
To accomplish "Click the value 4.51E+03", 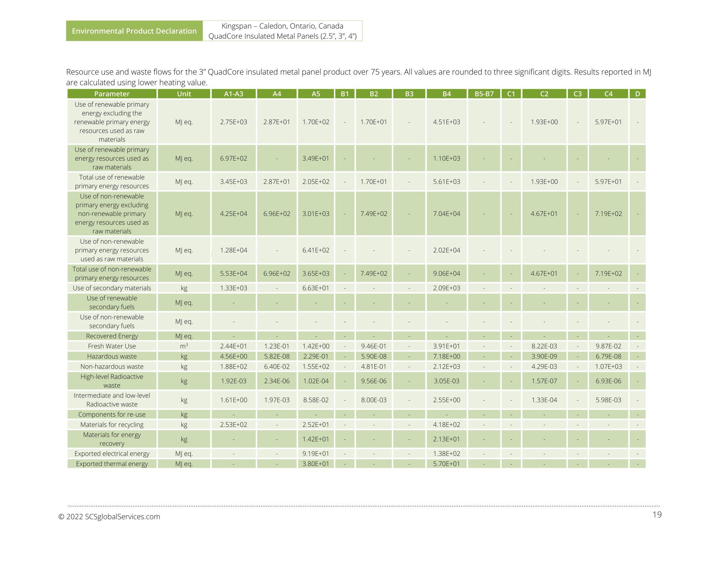I will click(x=446, y=122).
